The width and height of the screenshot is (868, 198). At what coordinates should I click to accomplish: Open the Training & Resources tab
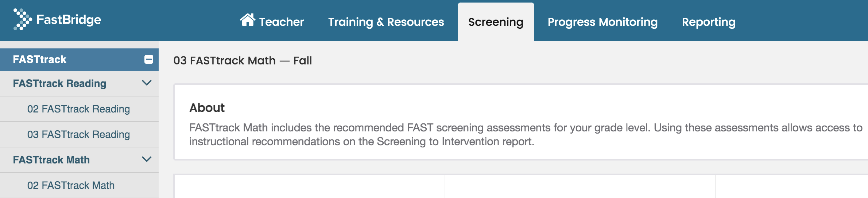(x=386, y=21)
